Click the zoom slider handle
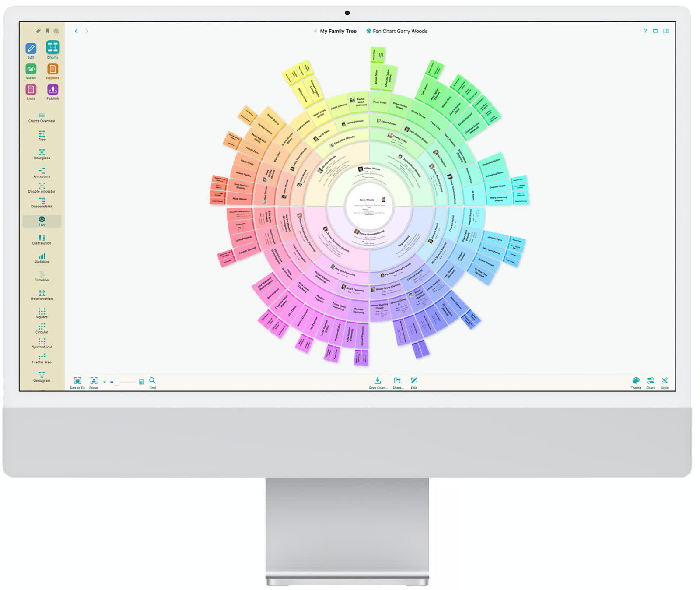Viewport: 700px width, 590px height. (x=116, y=382)
